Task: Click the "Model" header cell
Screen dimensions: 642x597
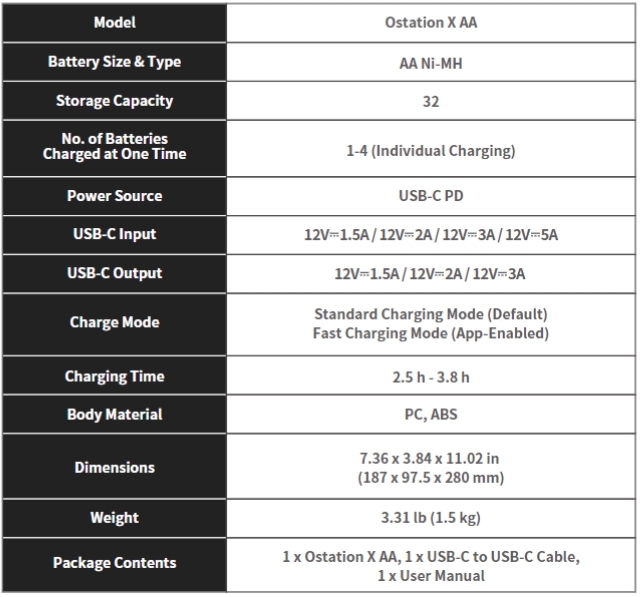Action: pos(114,23)
